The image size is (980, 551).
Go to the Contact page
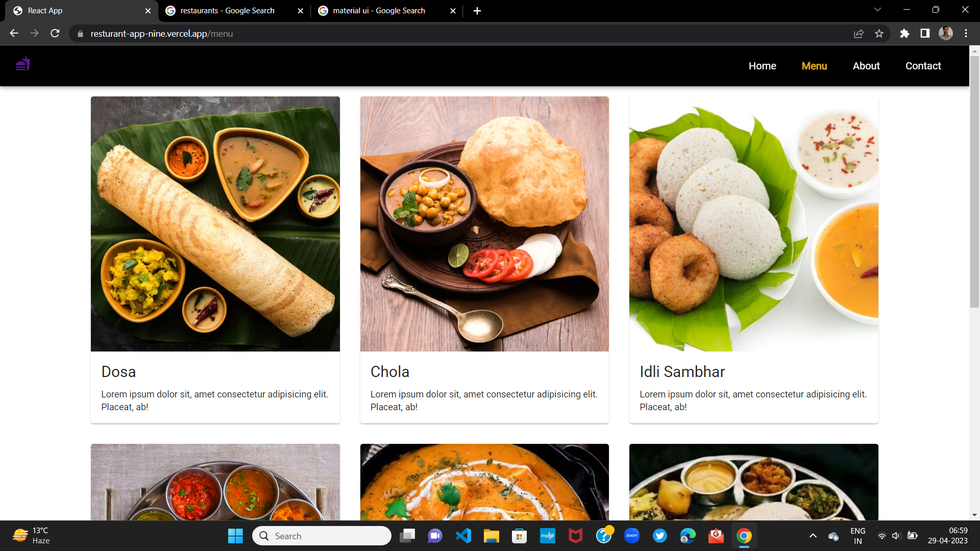coord(923,66)
